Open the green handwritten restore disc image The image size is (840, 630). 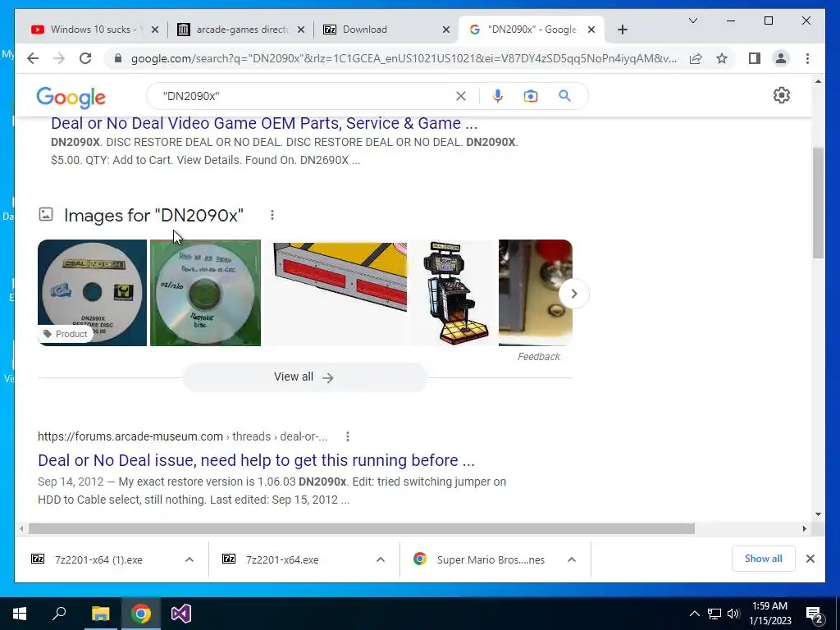click(205, 293)
